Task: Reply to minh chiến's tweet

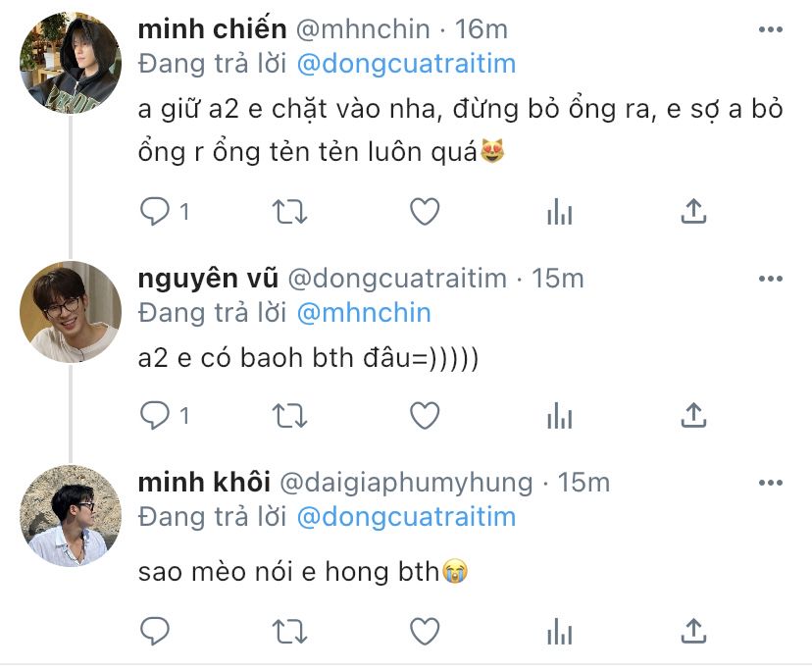Action: [157, 211]
